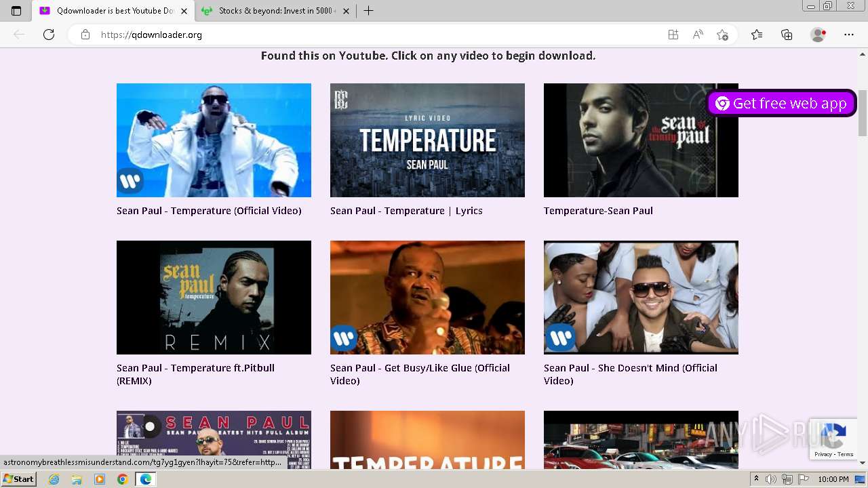The width and height of the screenshot is (868, 488).
Task: Open Edge Settings and more menu
Action: coord(849,35)
